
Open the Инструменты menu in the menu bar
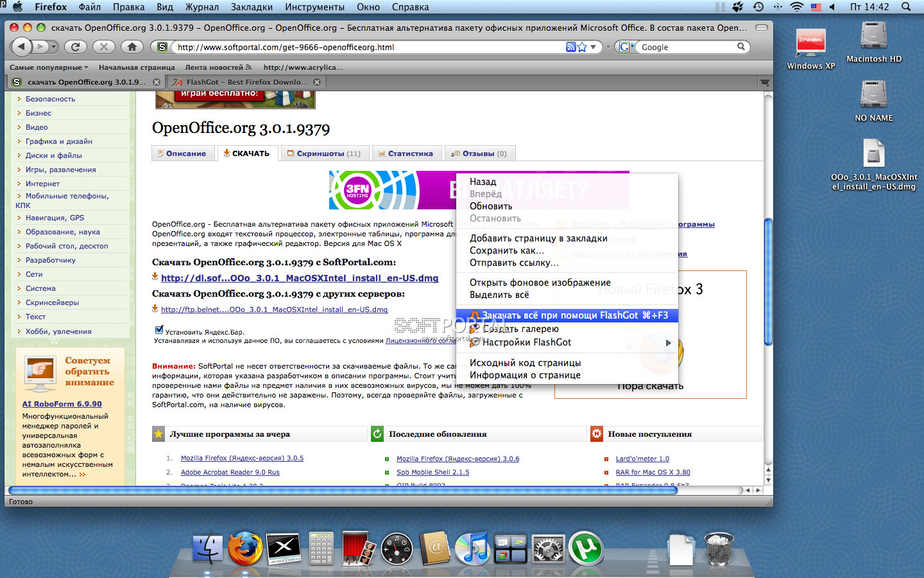314,7
